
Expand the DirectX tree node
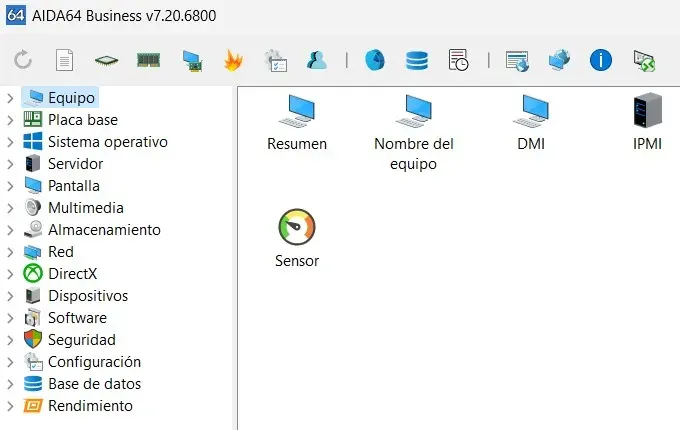coord(10,274)
